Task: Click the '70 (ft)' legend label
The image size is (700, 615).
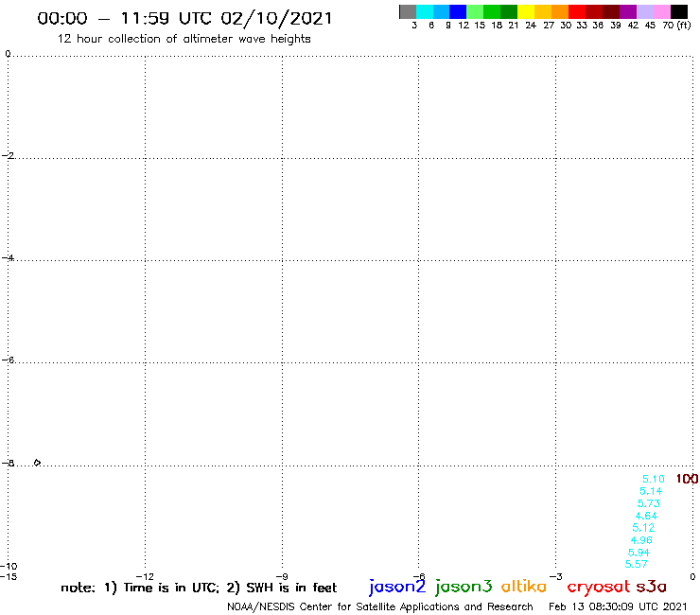Action: (676, 25)
